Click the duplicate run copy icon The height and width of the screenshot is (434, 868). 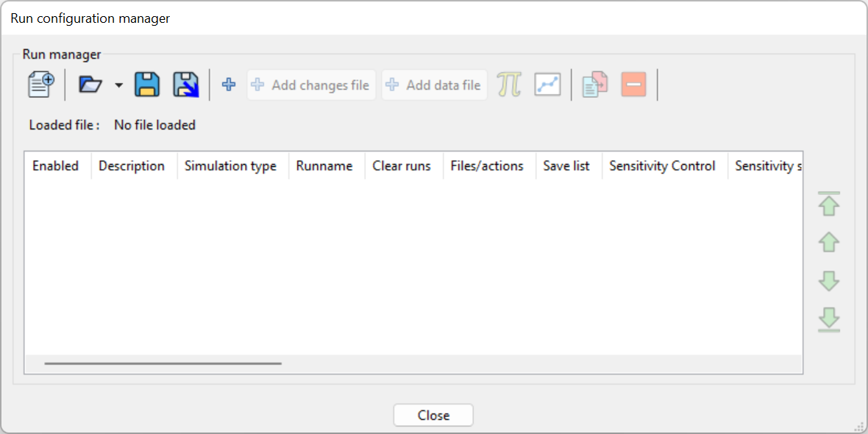pyautogui.click(x=594, y=85)
